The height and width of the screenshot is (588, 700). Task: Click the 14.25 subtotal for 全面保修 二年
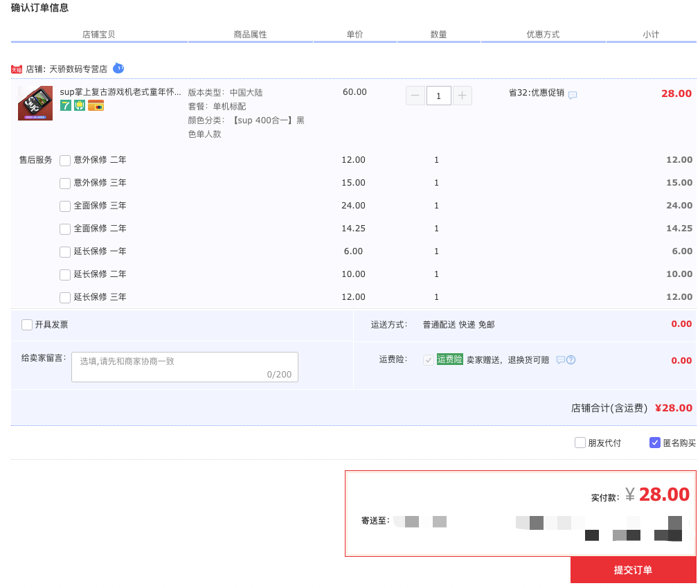click(x=679, y=228)
